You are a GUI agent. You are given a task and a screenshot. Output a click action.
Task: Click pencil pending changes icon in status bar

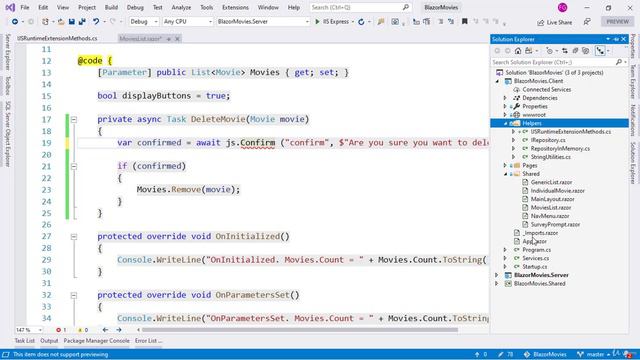tap(500, 354)
